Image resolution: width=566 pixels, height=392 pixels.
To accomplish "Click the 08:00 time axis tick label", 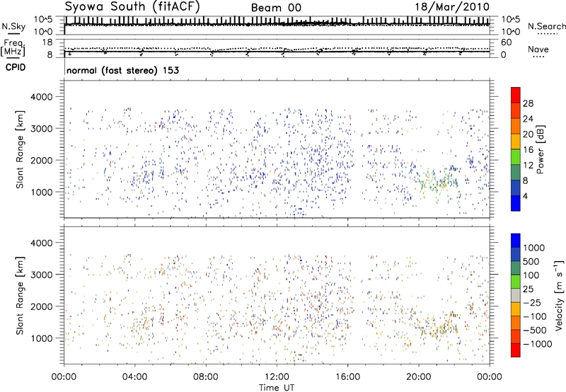I will click(x=206, y=376).
